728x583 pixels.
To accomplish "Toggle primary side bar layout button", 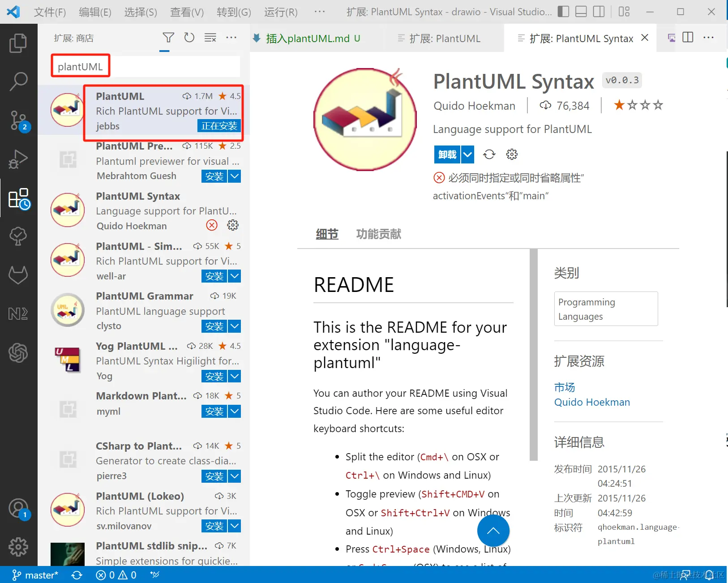I will click(x=563, y=12).
